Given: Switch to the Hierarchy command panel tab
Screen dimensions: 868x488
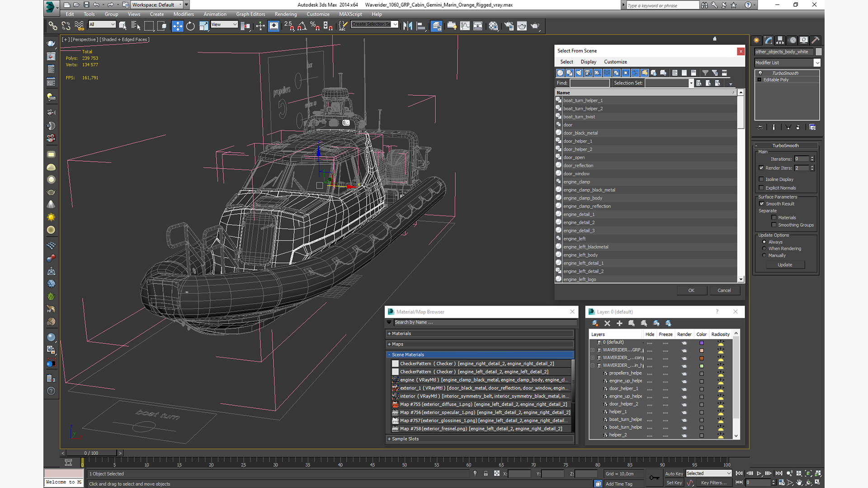Looking at the screenshot, I should coord(780,40).
